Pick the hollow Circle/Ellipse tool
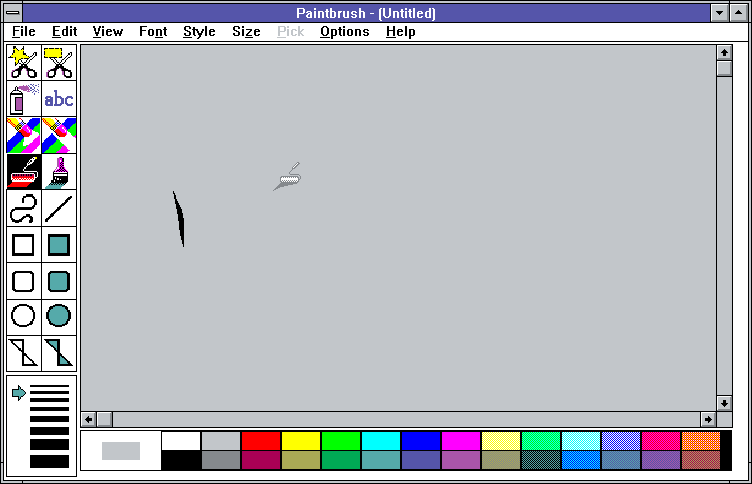This screenshot has width=752, height=484. tap(24, 317)
